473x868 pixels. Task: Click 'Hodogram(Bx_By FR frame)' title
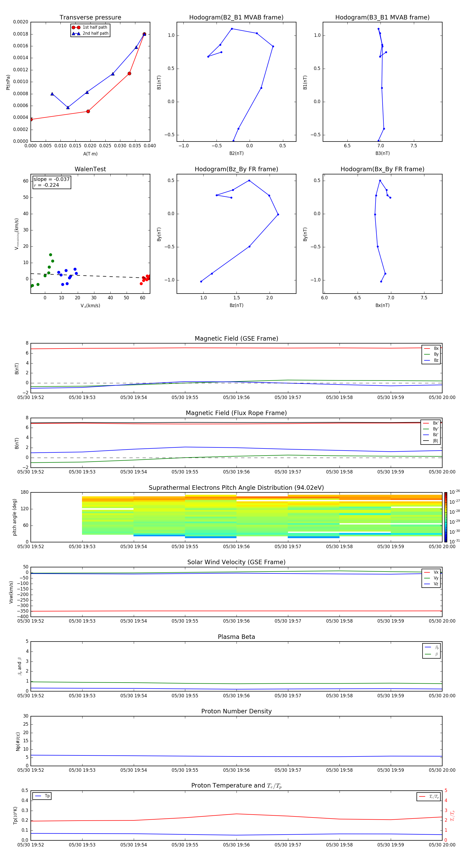(x=382, y=169)
